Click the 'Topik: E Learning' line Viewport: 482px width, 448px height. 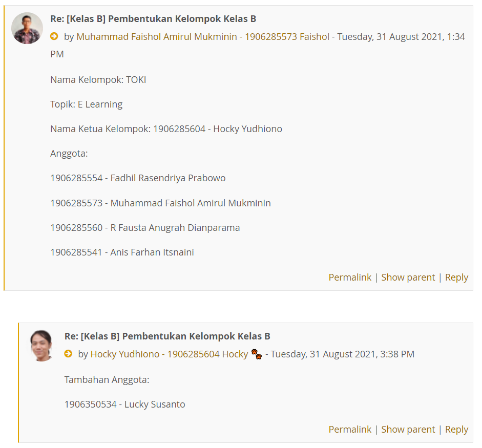(x=86, y=104)
